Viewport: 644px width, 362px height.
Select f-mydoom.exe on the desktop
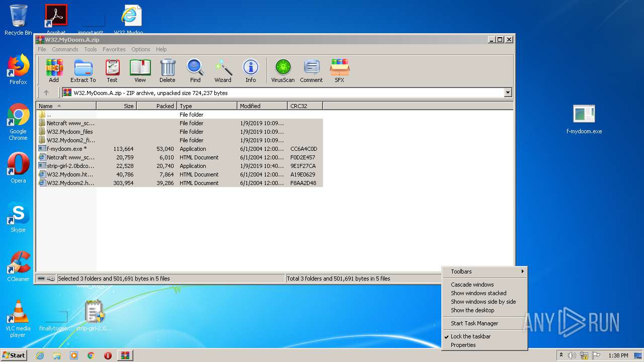pyautogui.click(x=584, y=120)
